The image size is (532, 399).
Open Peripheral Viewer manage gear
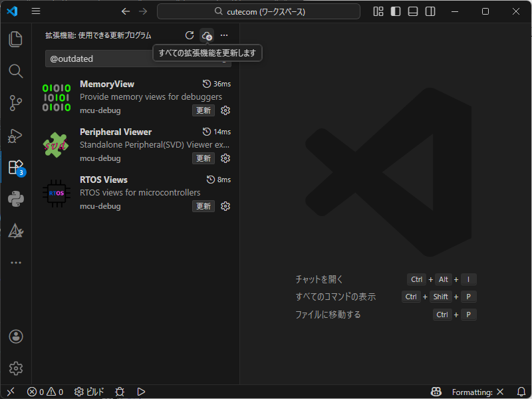tap(225, 158)
